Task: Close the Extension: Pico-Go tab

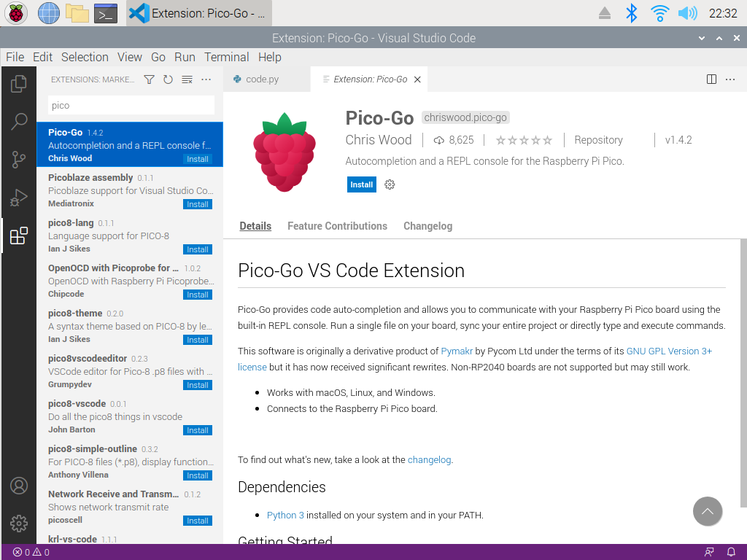Action: [417, 79]
